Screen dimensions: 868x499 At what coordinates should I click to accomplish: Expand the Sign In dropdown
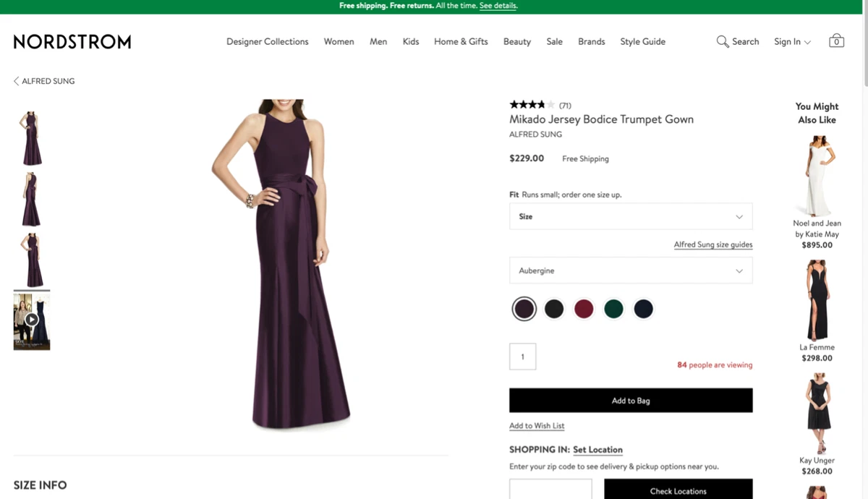(x=792, y=41)
